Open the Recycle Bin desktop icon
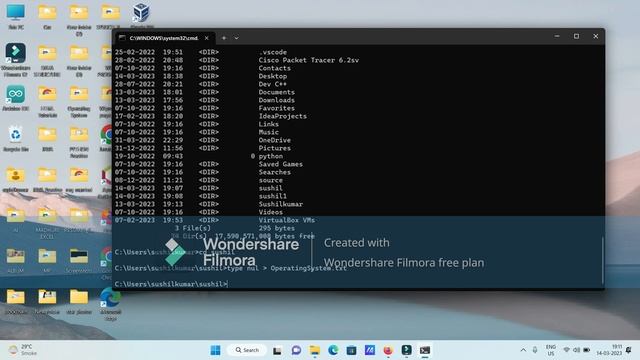This screenshot has width=640, height=360. [x=16, y=139]
